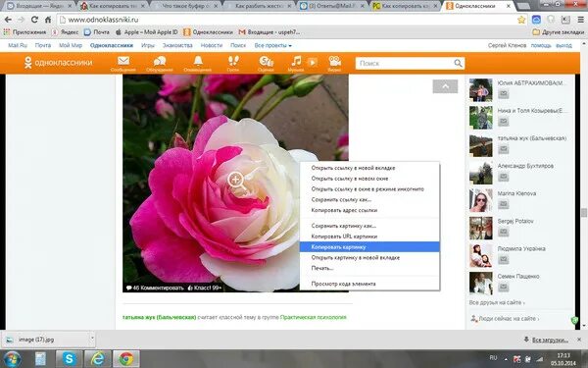Open the Музыка note icon

pos(296,63)
